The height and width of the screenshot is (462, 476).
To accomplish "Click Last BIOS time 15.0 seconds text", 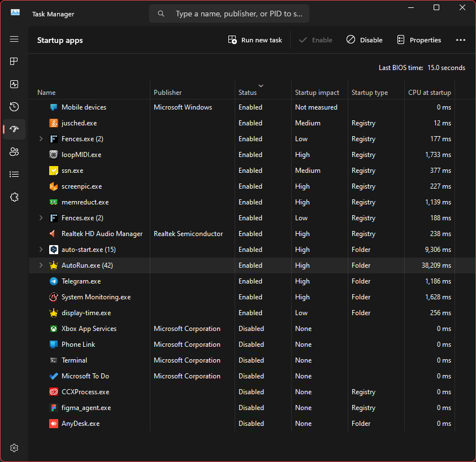I will (422, 68).
